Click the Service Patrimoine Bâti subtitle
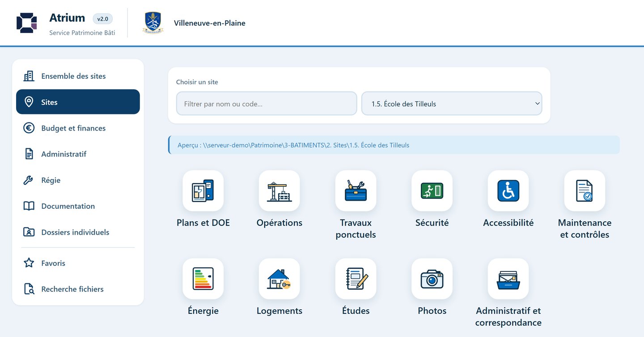 [82, 33]
